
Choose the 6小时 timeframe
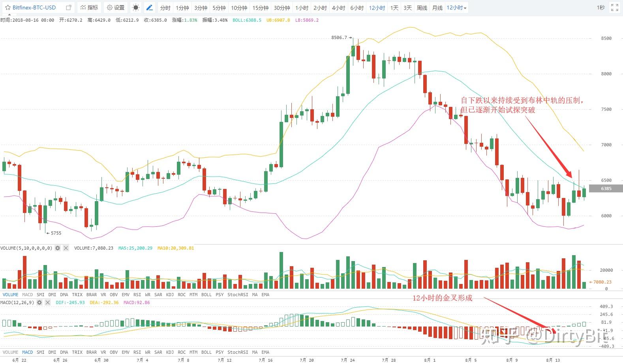[357, 7]
